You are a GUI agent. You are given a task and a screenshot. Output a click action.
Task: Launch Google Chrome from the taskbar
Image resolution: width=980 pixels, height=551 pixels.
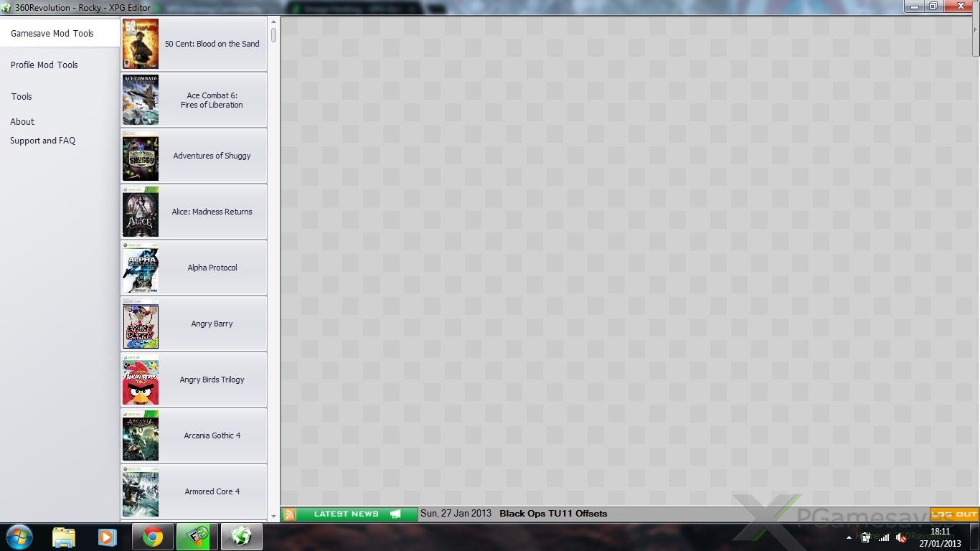click(152, 537)
